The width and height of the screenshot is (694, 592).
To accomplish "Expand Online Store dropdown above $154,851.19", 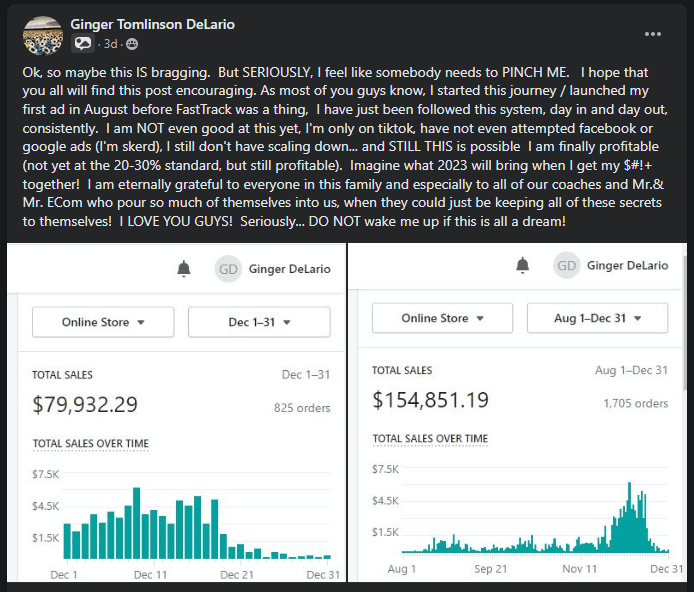I will [441, 318].
